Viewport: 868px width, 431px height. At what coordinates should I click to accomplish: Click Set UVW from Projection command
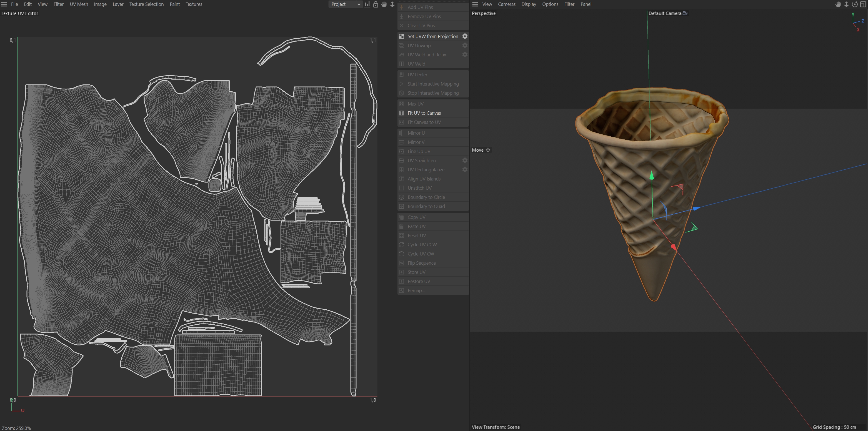tap(433, 36)
